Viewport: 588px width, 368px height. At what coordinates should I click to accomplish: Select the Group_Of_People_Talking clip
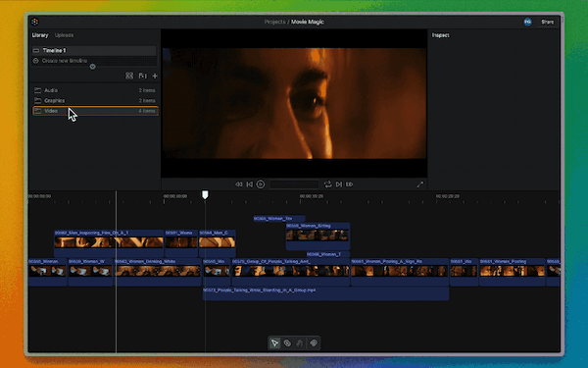coord(291,272)
